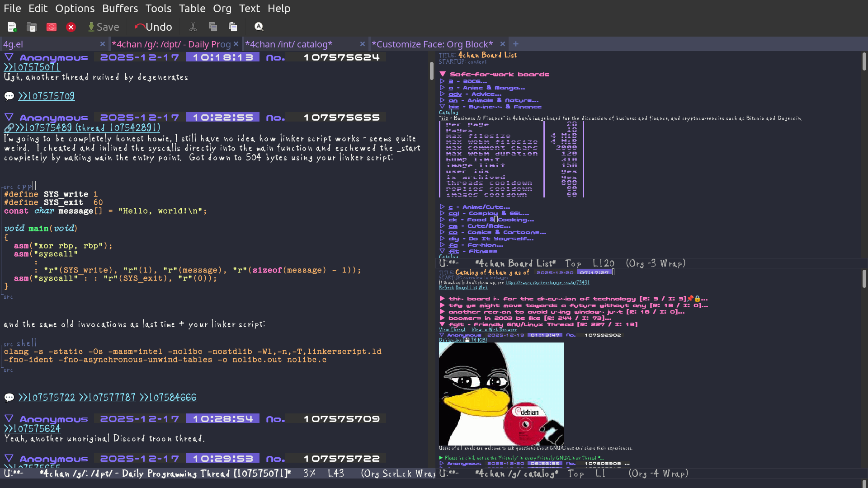Click the Search magnifier toolbar icon
The width and height of the screenshot is (868, 488).
point(259,27)
